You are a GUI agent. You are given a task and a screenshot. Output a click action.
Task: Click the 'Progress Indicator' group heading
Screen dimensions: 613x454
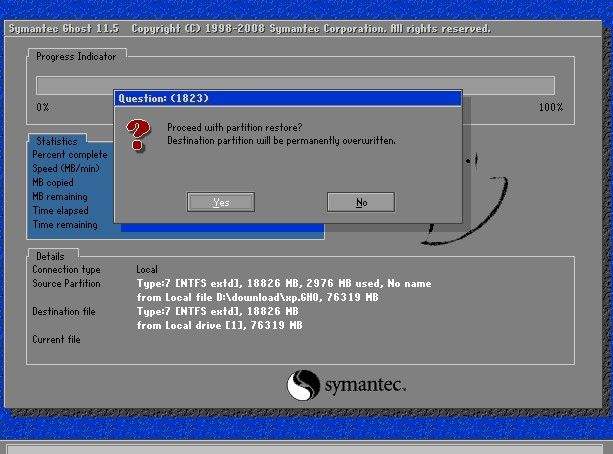click(x=76, y=57)
